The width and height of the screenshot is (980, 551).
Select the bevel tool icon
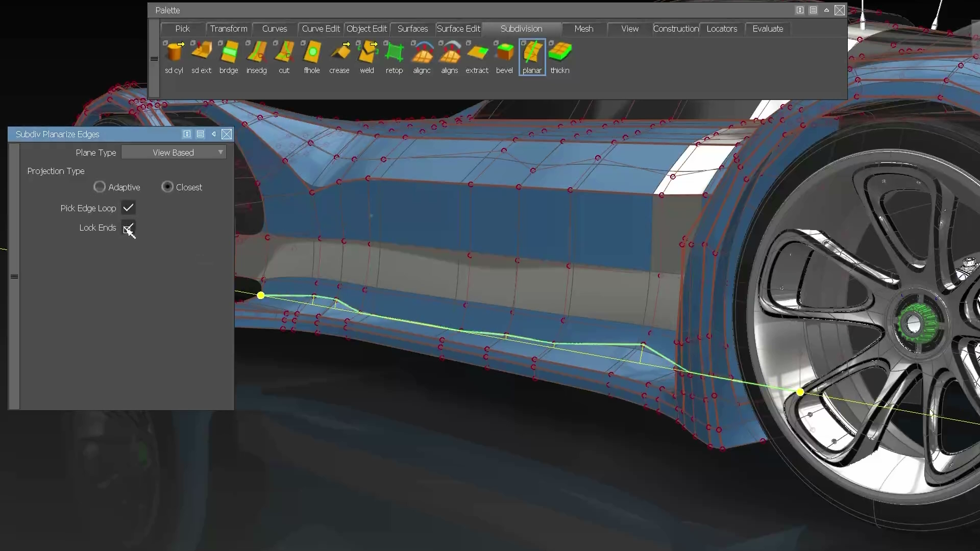pyautogui.click(x=504, y=53)
